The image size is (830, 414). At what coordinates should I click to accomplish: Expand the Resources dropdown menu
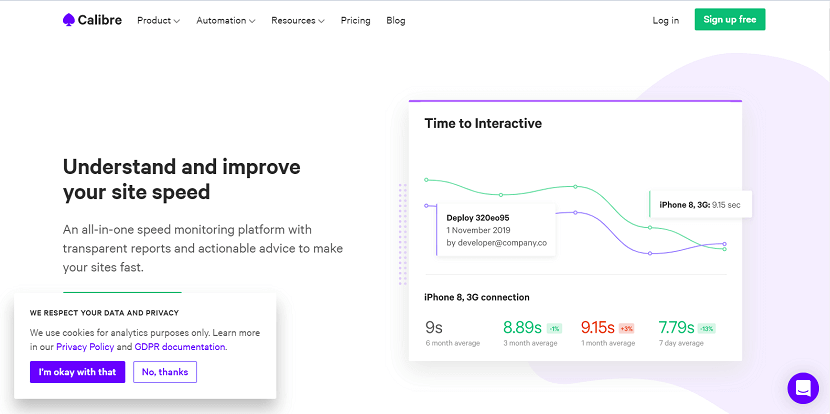[x=297, y=21]
